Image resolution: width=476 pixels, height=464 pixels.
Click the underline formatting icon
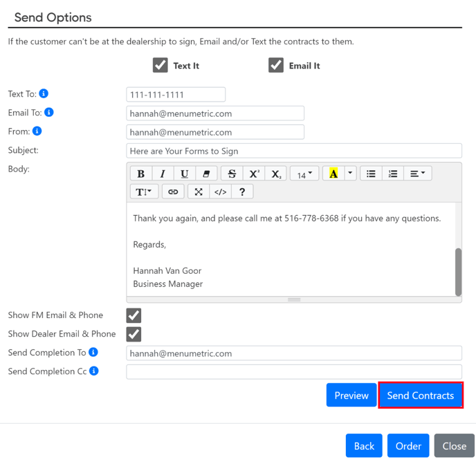tap(185, 174)
